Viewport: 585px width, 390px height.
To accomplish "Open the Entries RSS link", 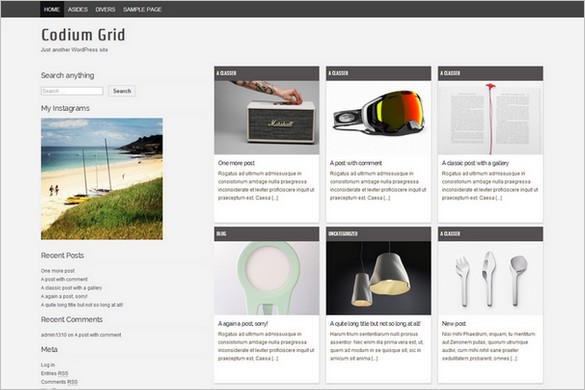I will click(x=54, y=373).
